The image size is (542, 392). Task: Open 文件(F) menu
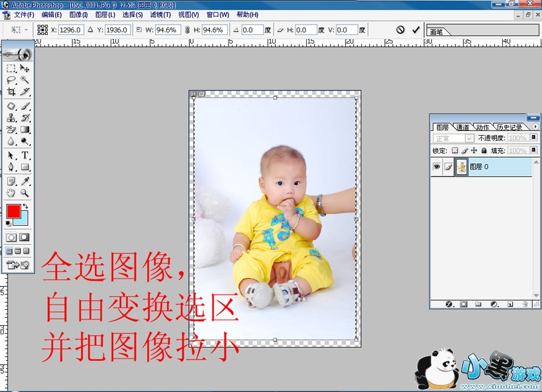click(x=24, y=15)
